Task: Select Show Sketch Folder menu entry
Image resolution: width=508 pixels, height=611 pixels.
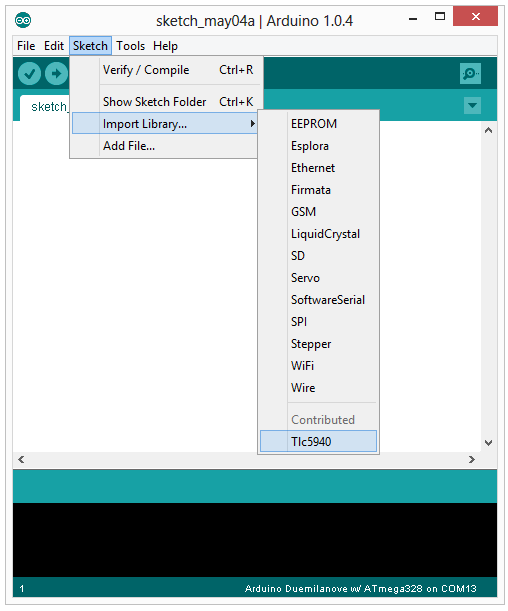Action: (x=164, y=102)
